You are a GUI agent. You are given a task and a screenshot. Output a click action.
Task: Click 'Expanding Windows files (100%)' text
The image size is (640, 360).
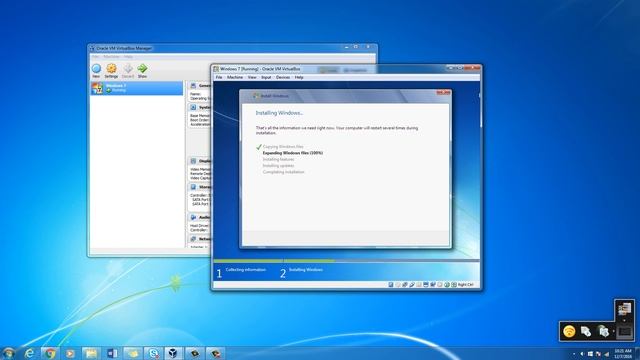(x=293, y=153)
